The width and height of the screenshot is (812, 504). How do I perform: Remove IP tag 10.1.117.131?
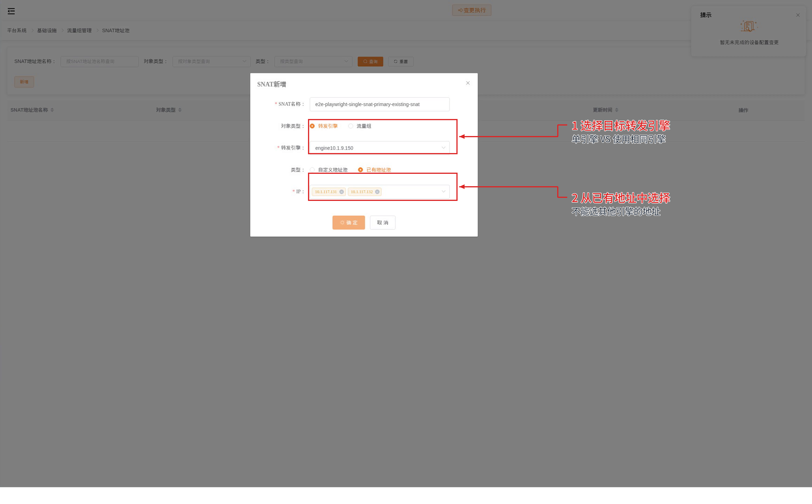(x=341, y=192)
